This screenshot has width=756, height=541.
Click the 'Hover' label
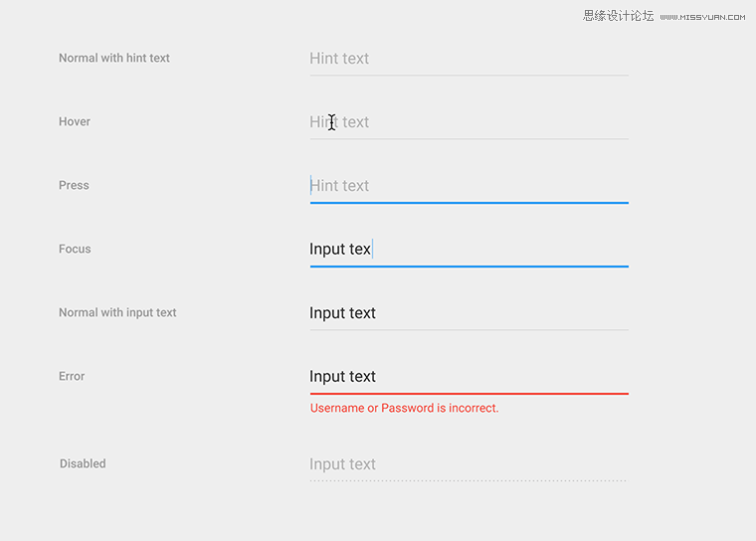click(75, 121)
